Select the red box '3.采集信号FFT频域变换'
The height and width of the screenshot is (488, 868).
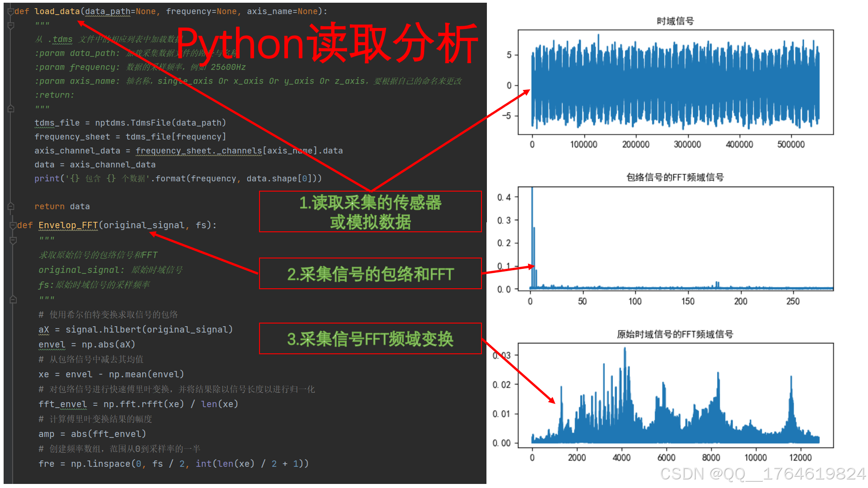[x=370, y=338]
